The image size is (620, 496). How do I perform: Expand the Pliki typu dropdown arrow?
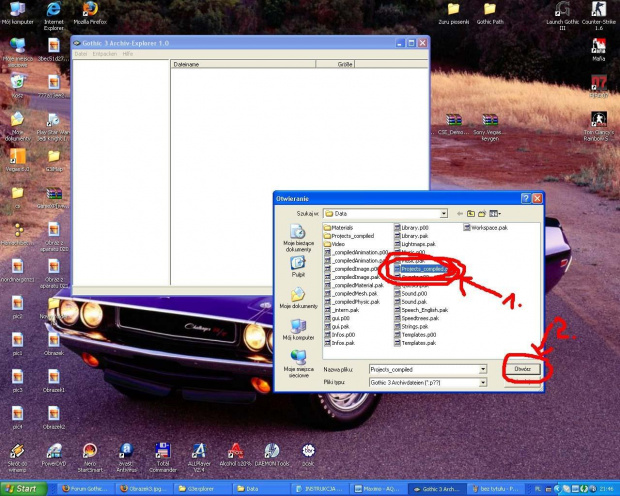[483, 382]
